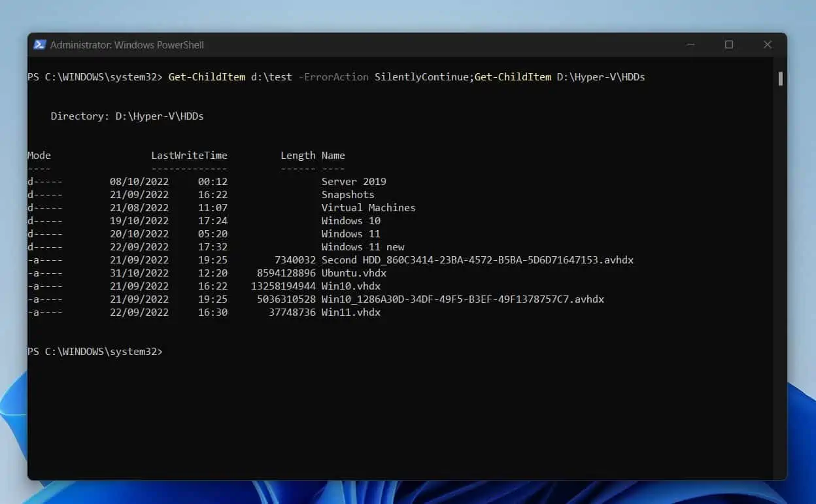Click the 'Win10_1286A30D' avhdx file name
Viewport: 816px width, 504px height.
point(463,299)
